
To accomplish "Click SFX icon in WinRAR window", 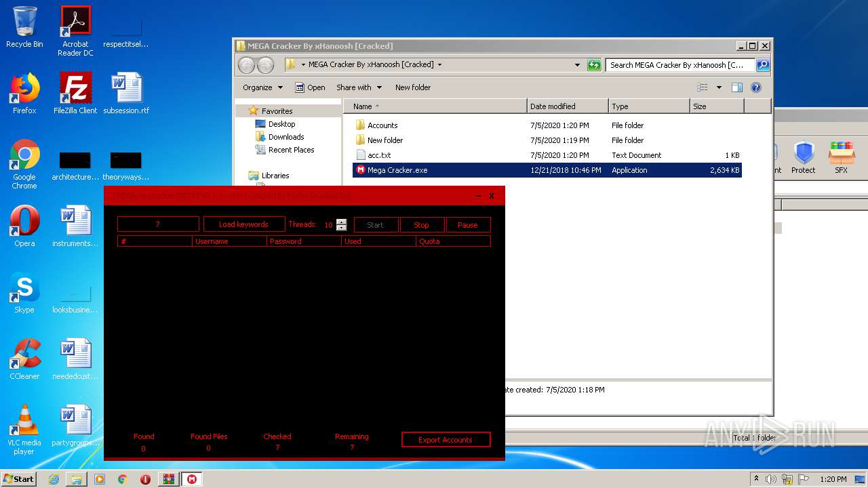I will [x=842, y=158].
